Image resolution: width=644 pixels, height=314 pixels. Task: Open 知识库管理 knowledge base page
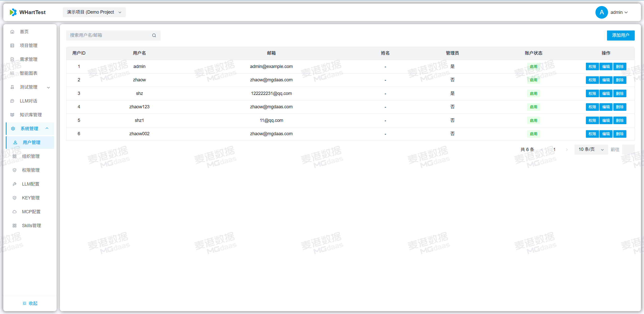(31, 115)
